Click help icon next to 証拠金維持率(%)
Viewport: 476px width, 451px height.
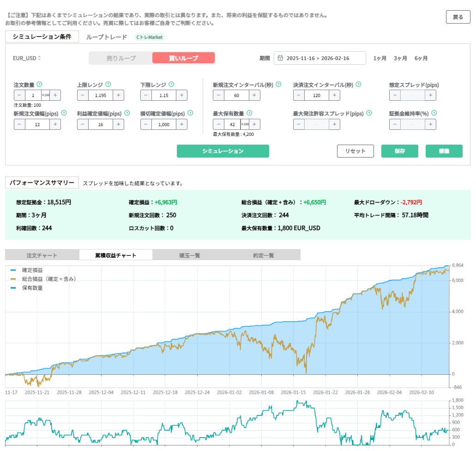coord(434,113)
